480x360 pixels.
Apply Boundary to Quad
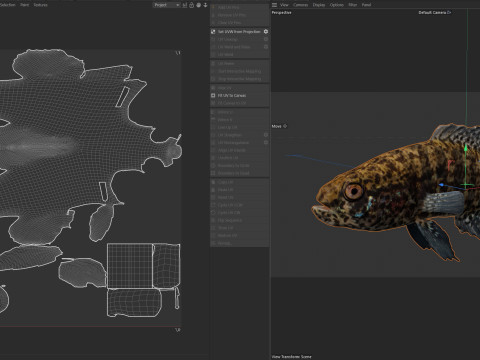tap(239, 173)
